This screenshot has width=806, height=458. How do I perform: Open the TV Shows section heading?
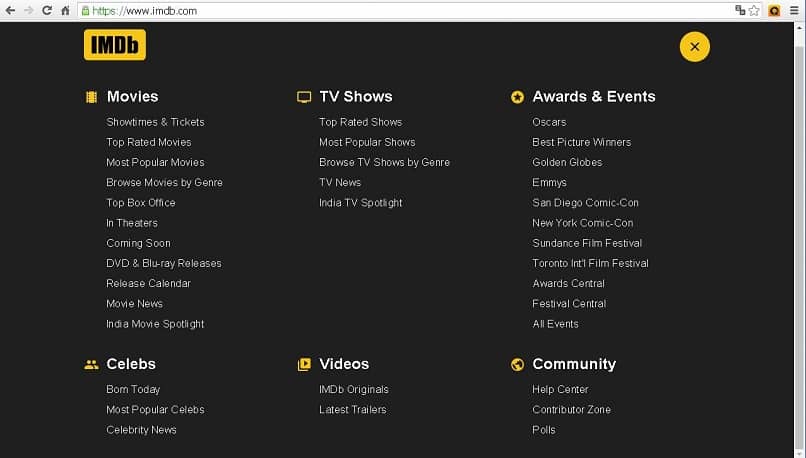(x=356, y=97)
